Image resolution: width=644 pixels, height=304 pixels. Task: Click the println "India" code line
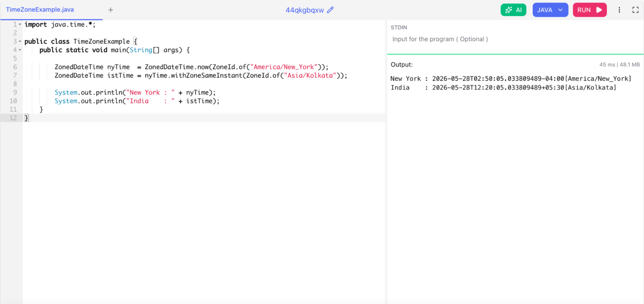[x=137, y=101]
